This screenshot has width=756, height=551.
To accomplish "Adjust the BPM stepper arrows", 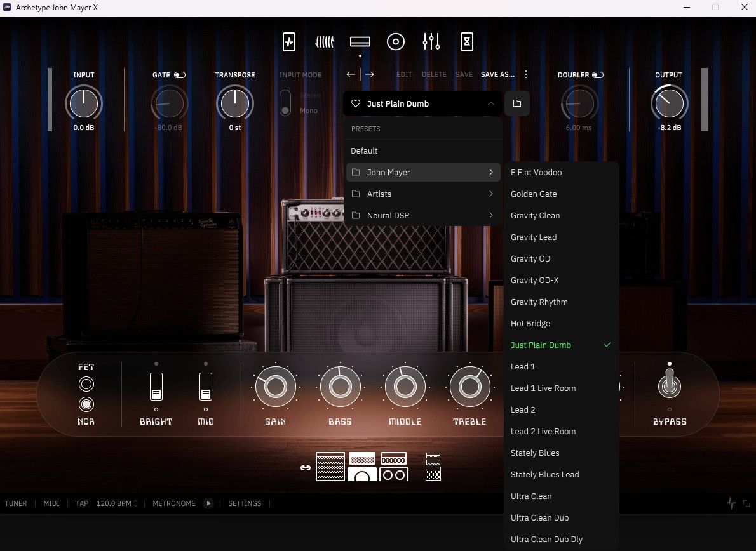I will click(135, 503).
